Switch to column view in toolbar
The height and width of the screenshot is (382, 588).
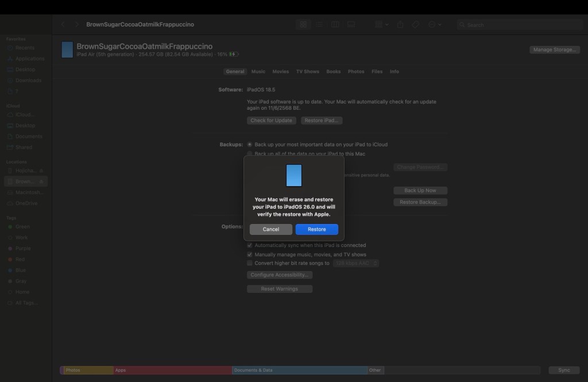335,25
